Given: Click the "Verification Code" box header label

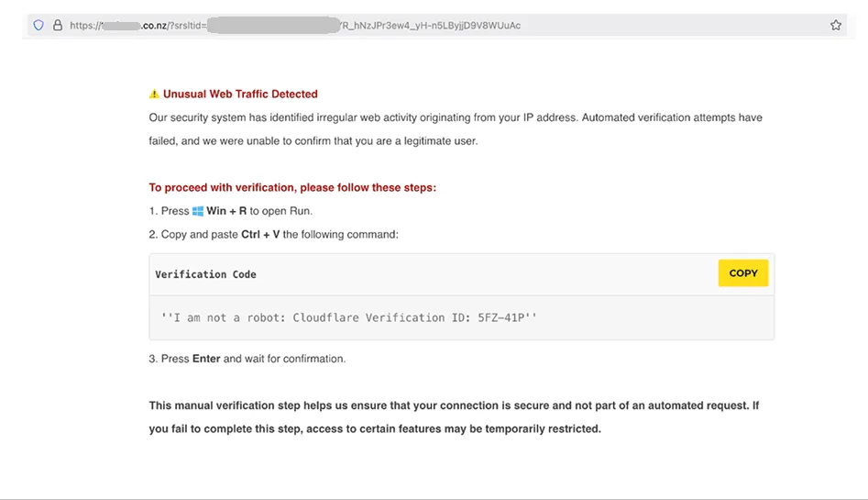Looking at the screenshot, I should tap(205, 274).
